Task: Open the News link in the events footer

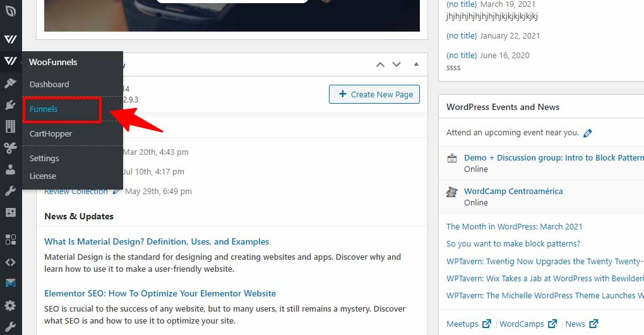Action: pos(575,324)
